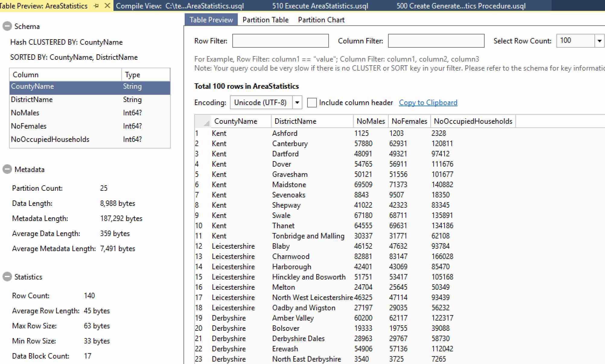Open the Encoding dropdown
The height and width of the screenshot is (364, 605).
(x=297, y=103)
